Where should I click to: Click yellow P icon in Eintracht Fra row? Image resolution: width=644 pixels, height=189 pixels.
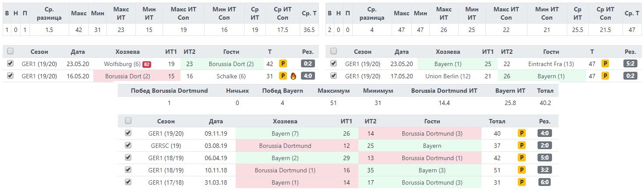tap(605, 64)
